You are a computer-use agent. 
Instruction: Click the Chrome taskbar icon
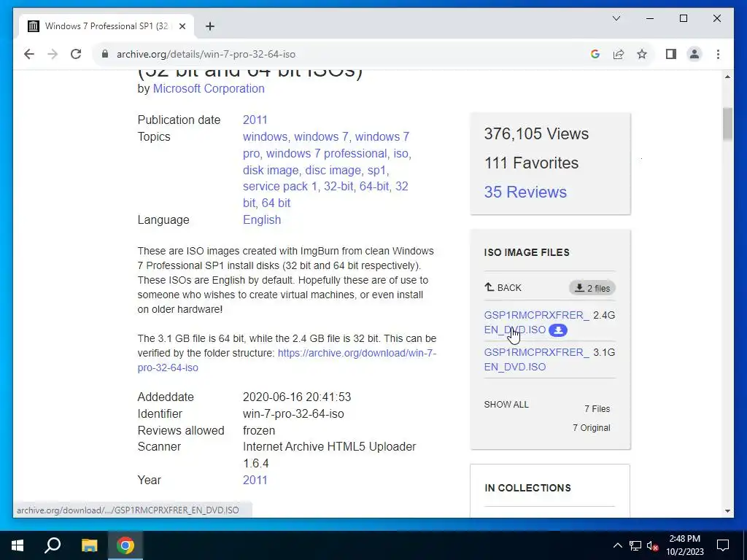125,545
